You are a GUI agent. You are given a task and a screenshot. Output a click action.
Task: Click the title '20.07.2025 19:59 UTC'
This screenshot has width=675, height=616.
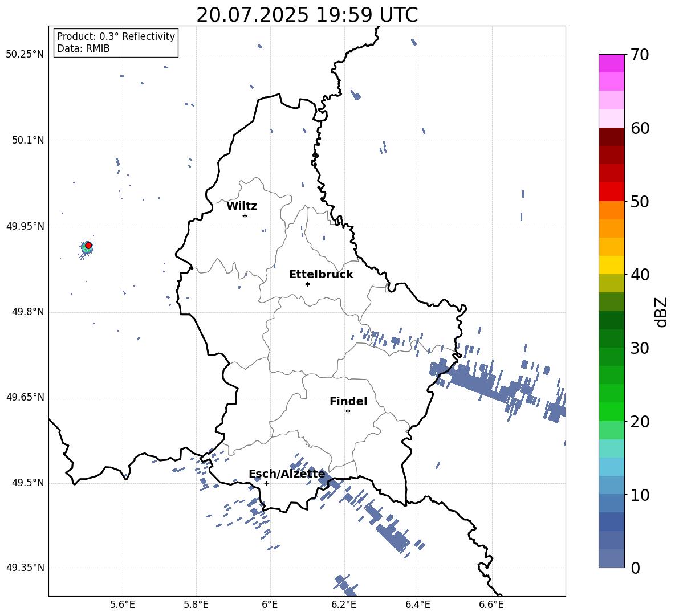point(307,15)
